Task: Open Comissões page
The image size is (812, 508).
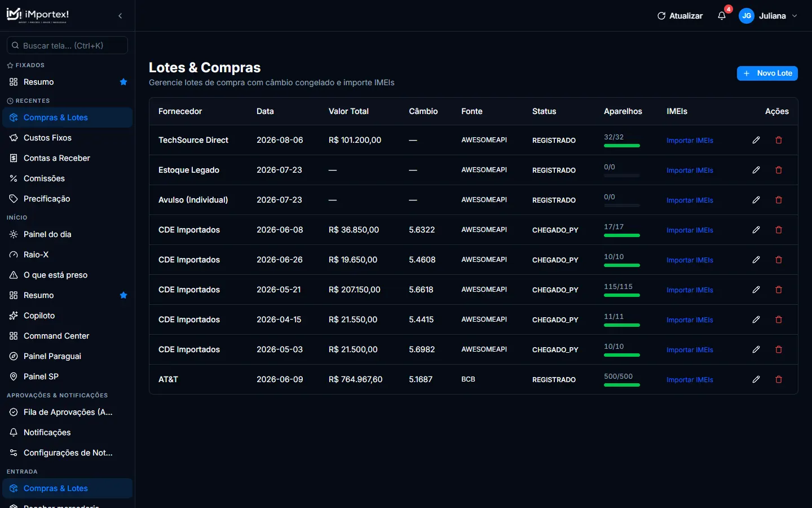Action: click(x=67, y=178)
